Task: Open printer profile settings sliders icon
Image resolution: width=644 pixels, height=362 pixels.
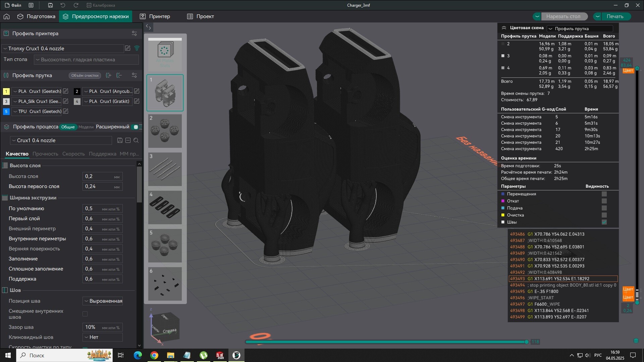Action: [x=134, y=34]
